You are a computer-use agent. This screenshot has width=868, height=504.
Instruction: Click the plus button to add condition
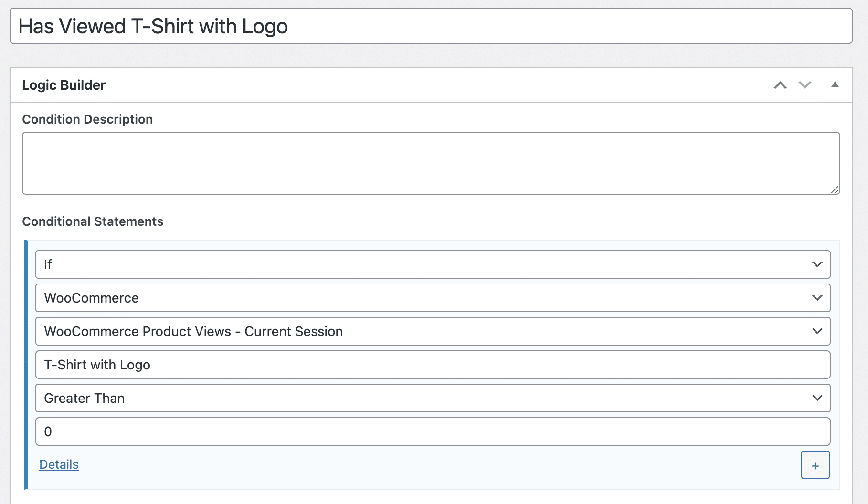(x=815, y=465)
